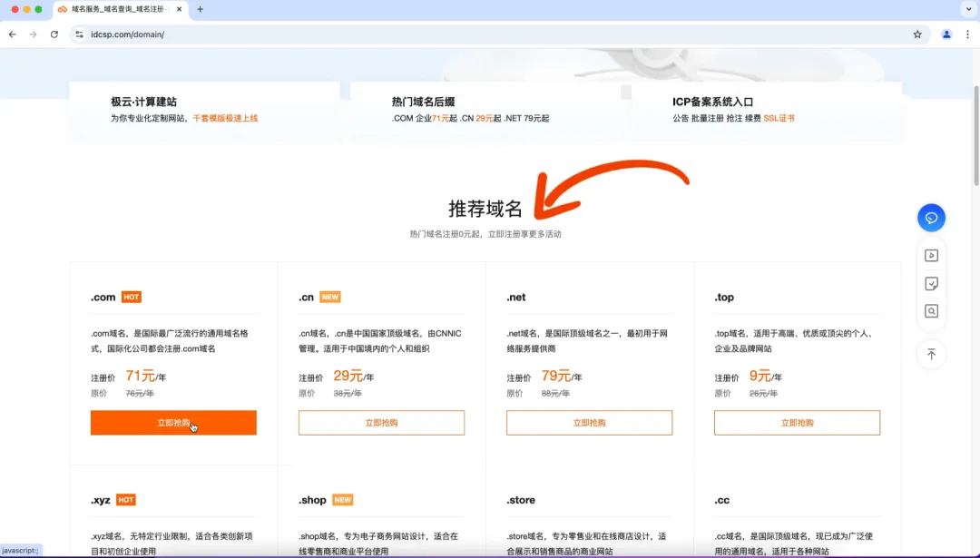
Task: Open the SSL证书 link
Action: [779, 118]
